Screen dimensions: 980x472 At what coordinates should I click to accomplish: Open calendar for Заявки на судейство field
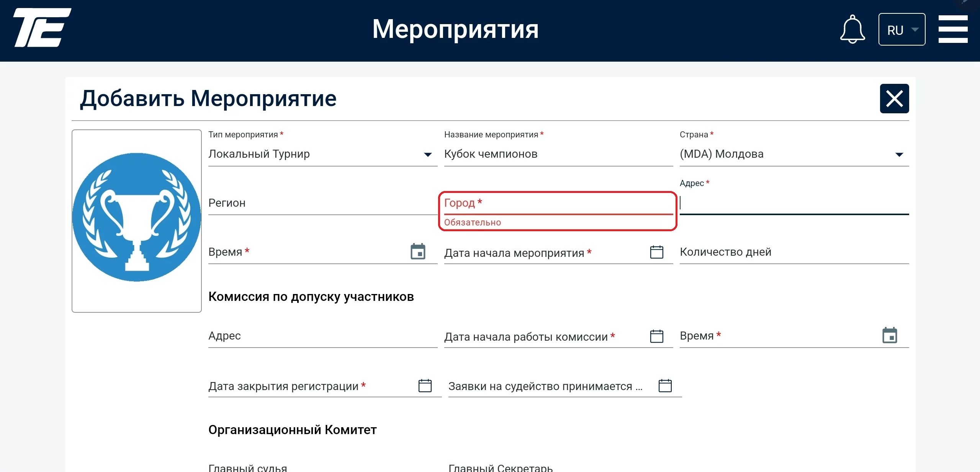pos(665,385)
